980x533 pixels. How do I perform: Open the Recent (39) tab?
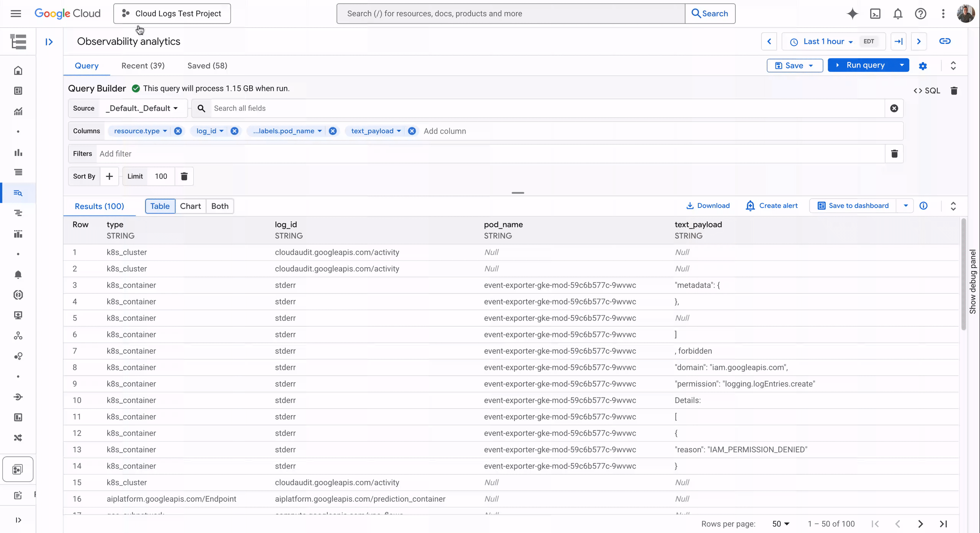click(x=143, y=65)
